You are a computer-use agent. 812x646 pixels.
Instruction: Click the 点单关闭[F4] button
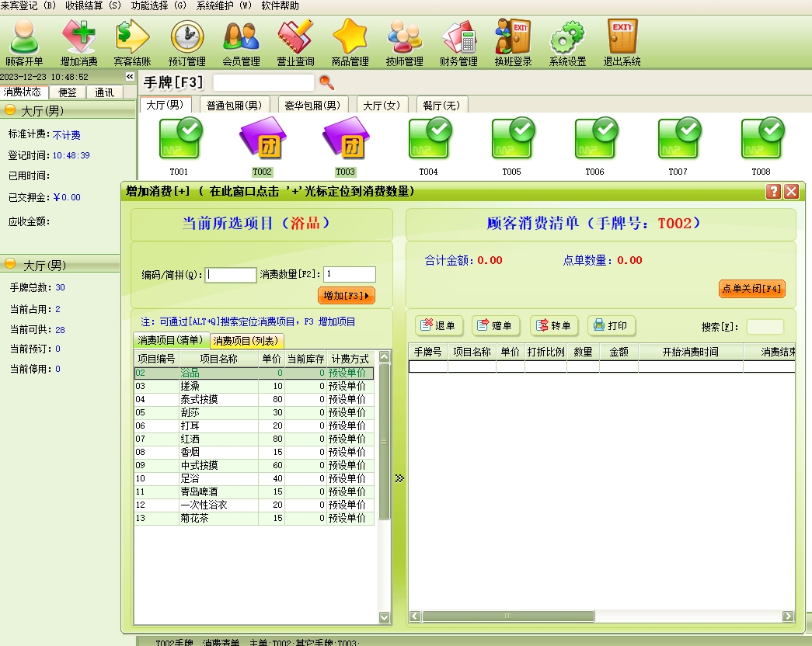pos(751,289)
